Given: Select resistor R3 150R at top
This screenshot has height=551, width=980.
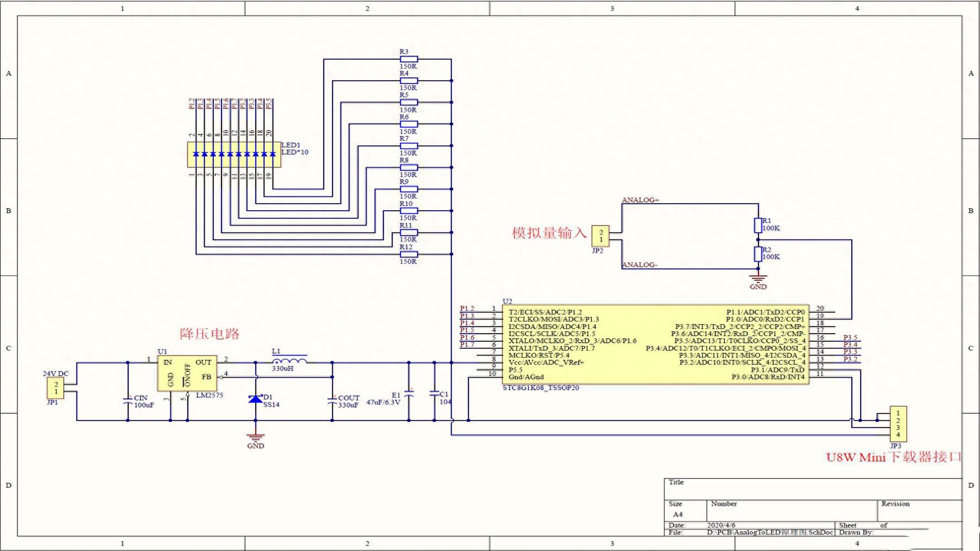Looking at the screenshot, I should [x=409, y=59].
